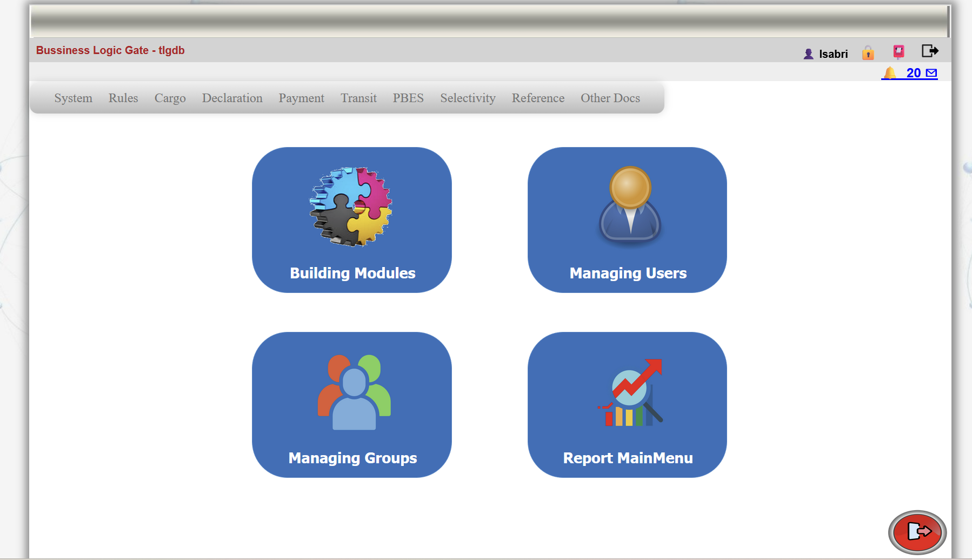
Task: Select the Selectivity menu item
Action: point(468,98)
